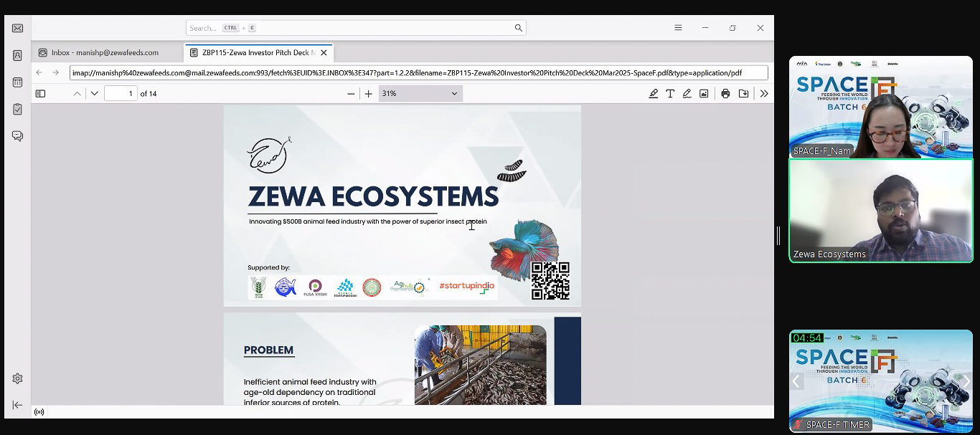This screenshot has width=980, height=435.
Task: Save the PDF with download icon
Action: click(x=743, y=94)
